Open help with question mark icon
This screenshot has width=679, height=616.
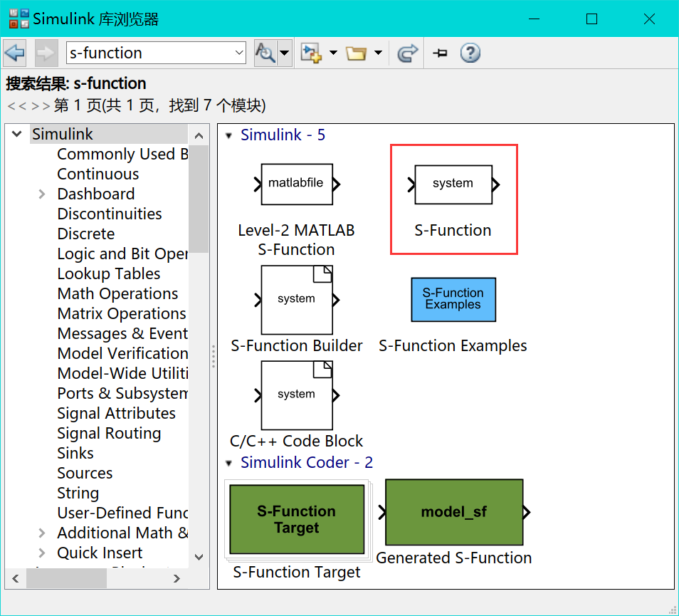pyautogui.click(x=470, y=53)
